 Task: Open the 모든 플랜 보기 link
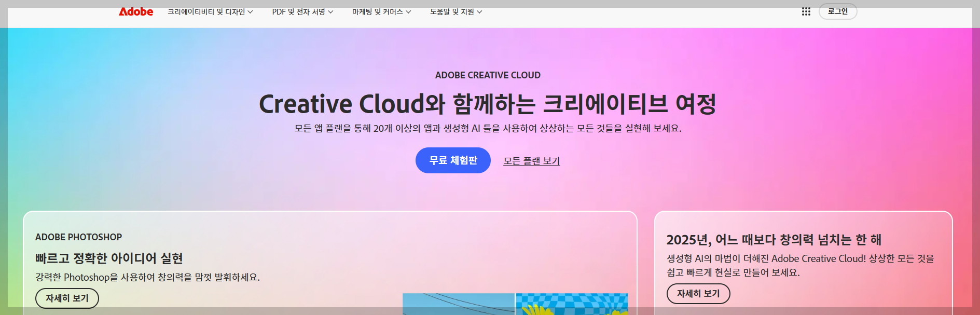[532, 161]
